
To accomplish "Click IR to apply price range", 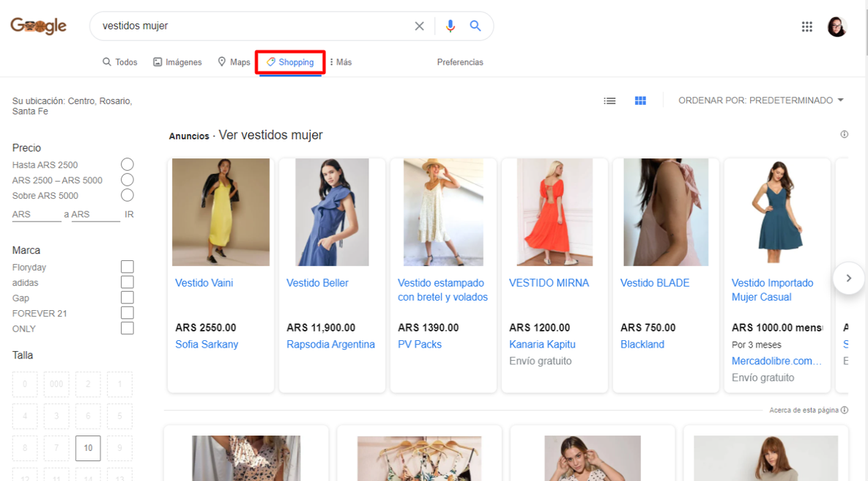I will (x=129, y=214).
